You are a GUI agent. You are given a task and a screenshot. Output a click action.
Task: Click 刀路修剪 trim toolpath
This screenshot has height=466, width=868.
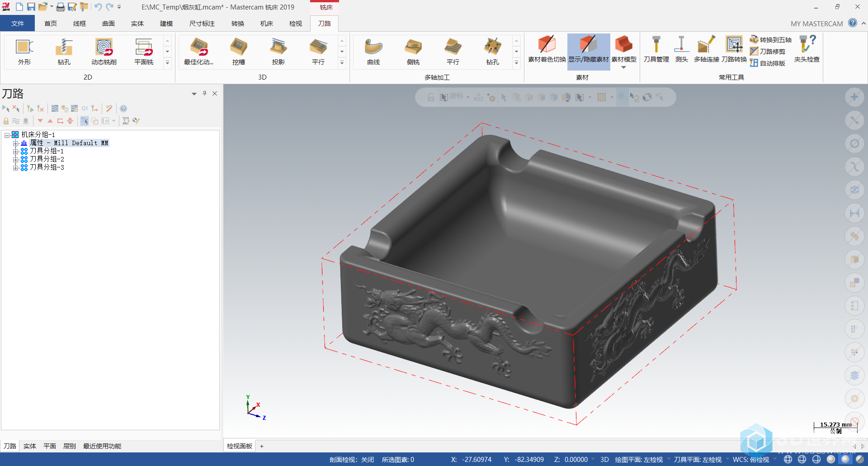tap(768, 52)
